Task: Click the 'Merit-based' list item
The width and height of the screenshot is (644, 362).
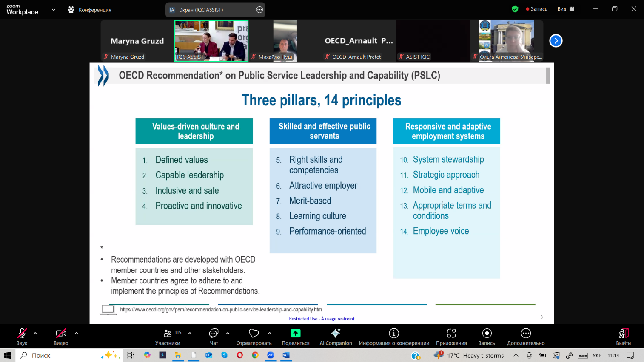Action: pos(310,201)
